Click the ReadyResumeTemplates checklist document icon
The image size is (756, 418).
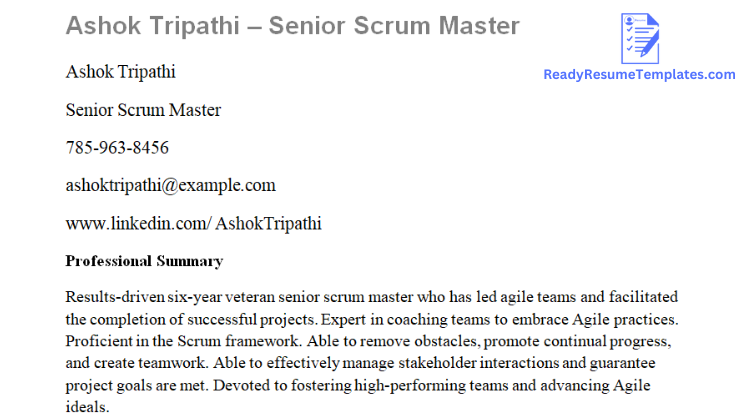click(x=639, y=37)
